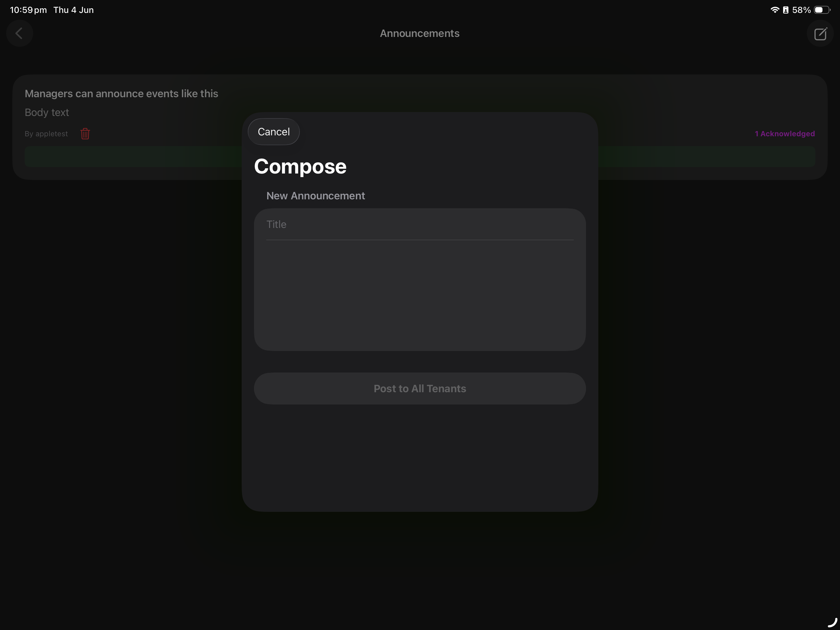This screenshot has width=840, height=630.
Task: Tap the battery indicator icon
Action: 822,10
